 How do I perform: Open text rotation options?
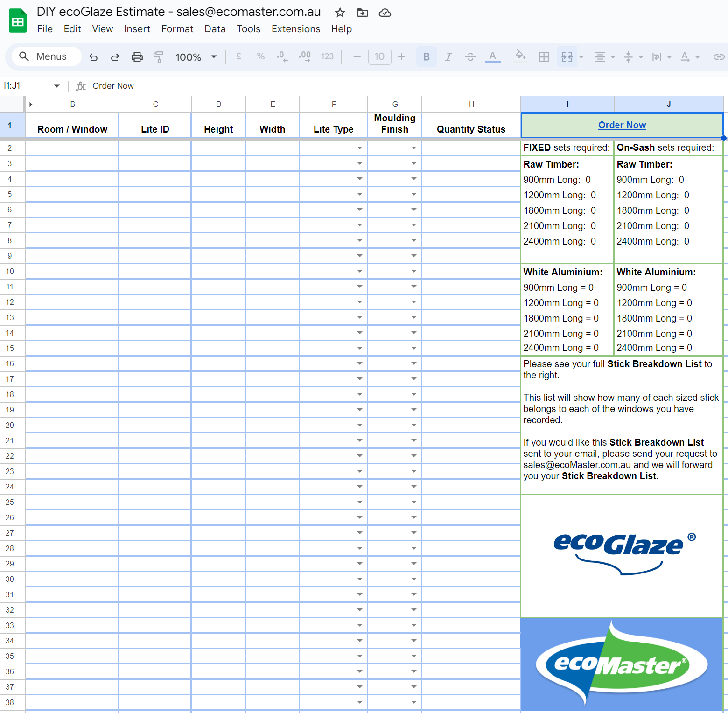(690, 57)
